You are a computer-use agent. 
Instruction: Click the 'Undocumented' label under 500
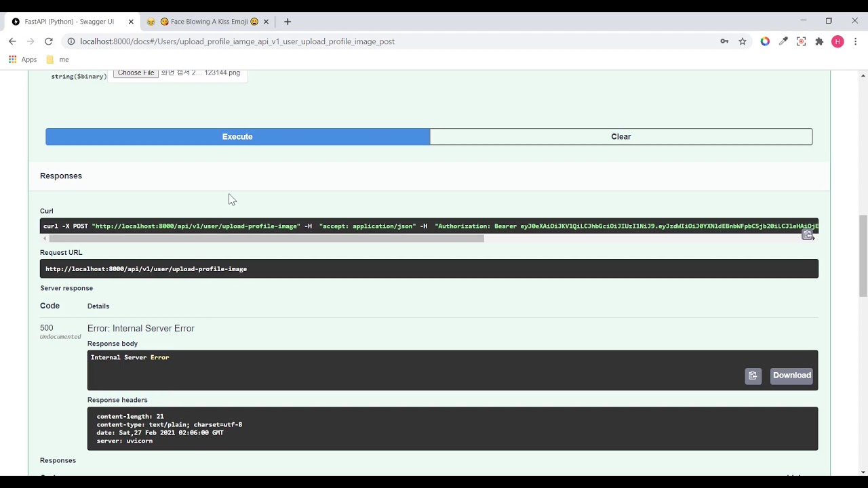[x=60, y=337]
